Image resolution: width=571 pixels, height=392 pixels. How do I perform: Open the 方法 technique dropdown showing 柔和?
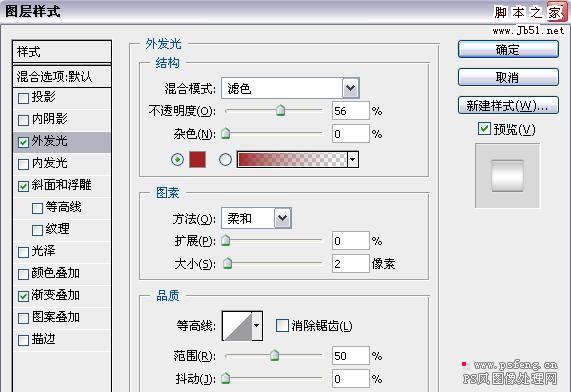283,218
